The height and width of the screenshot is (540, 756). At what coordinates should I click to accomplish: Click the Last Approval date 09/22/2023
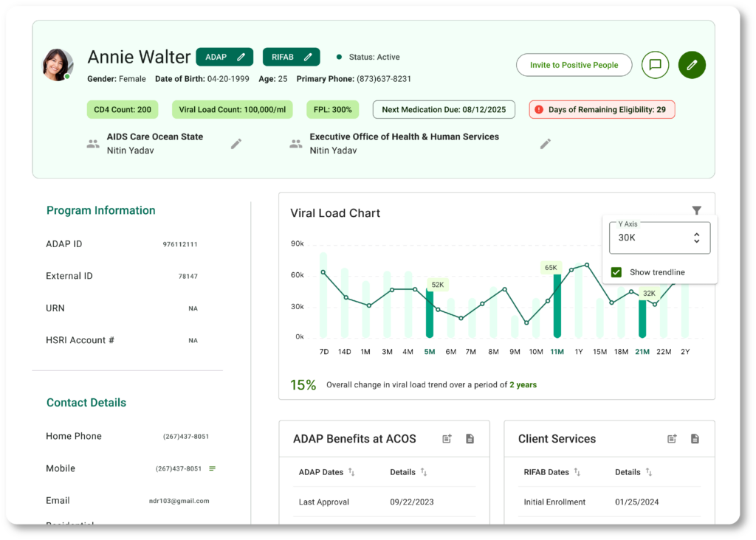[412, 502]
